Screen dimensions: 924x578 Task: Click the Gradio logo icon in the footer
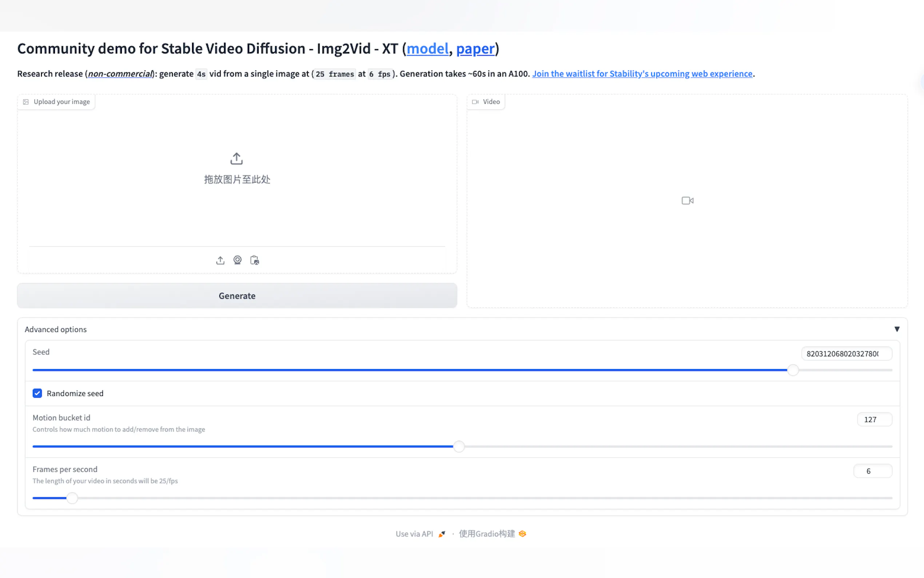(522, 534)
